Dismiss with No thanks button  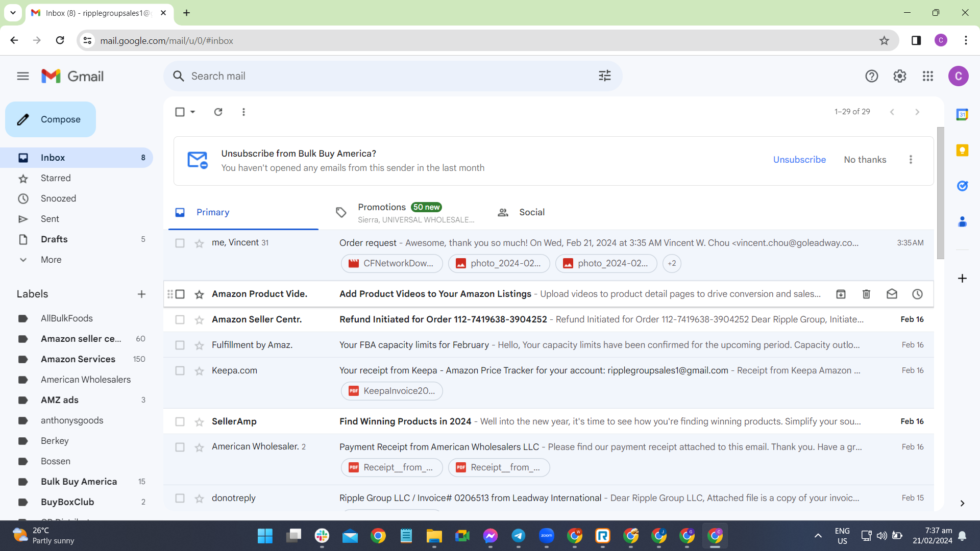coord(865,160)
